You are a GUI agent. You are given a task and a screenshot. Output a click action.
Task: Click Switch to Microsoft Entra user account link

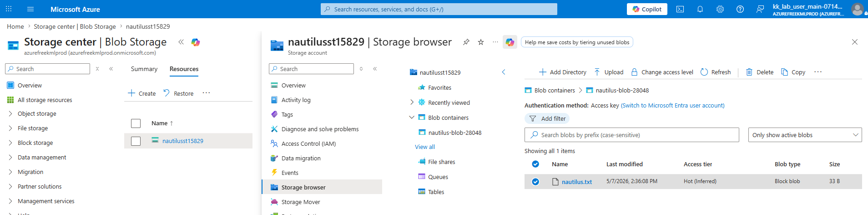(672, 105)
